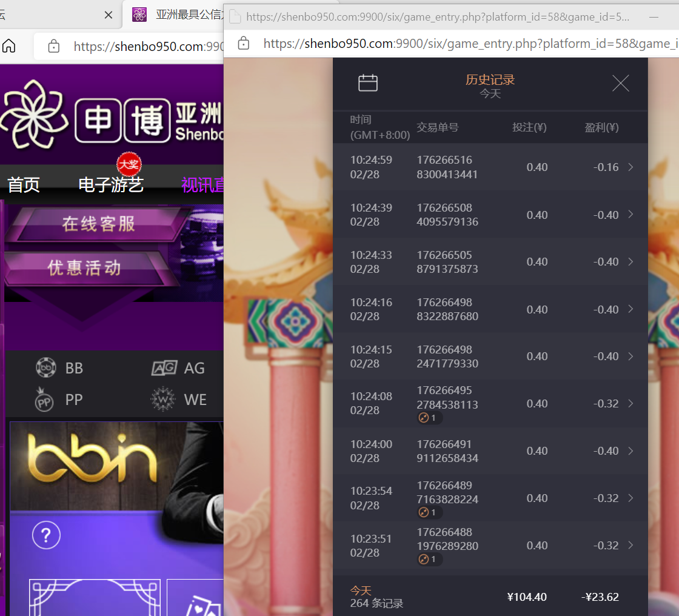
Task: Click the bbin banner image
Action: [x=117, y=466]
